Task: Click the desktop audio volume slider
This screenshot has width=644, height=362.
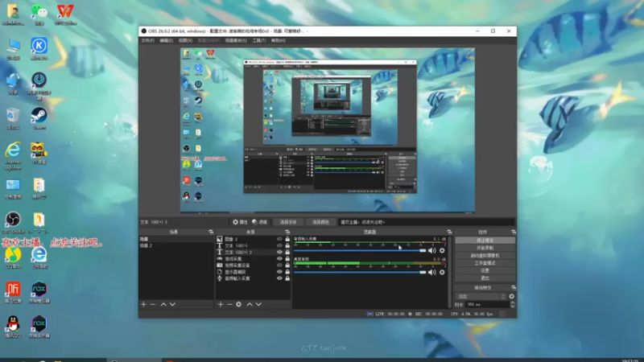Action: coord(360,272)
